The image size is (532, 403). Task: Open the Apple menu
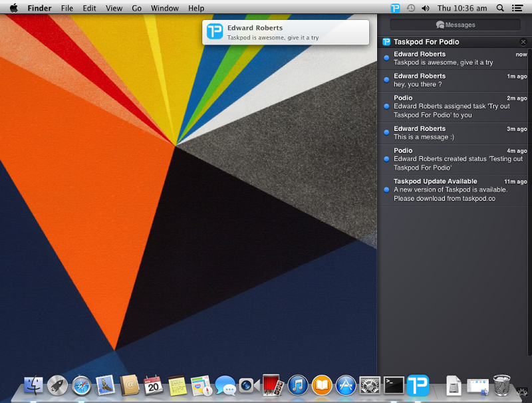pos(13,8)
